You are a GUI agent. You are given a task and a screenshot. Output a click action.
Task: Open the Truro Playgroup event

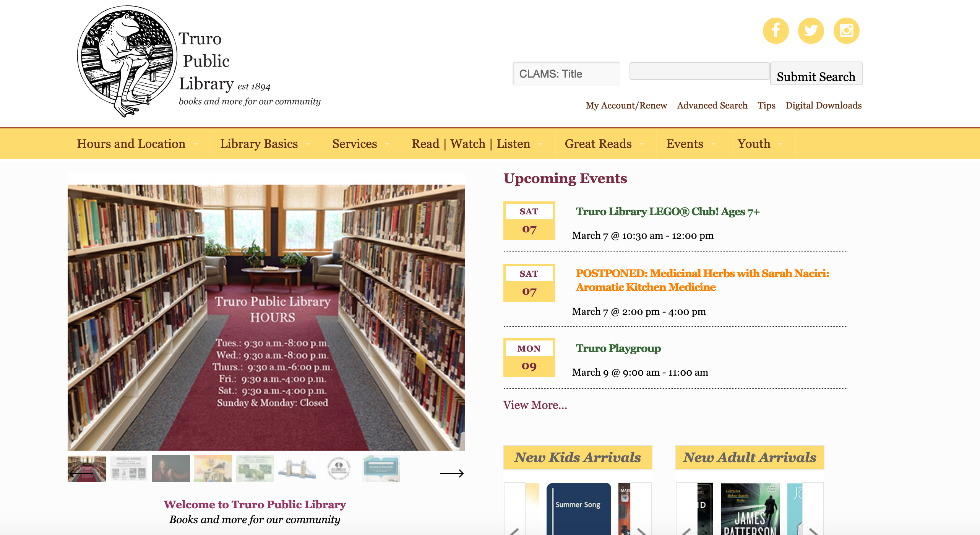coord(618,348)
